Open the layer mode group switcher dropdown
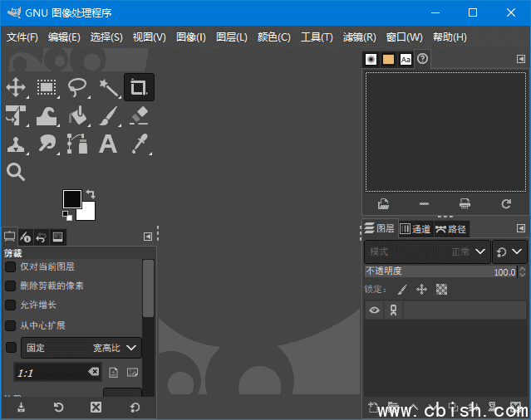 point(509,252)
